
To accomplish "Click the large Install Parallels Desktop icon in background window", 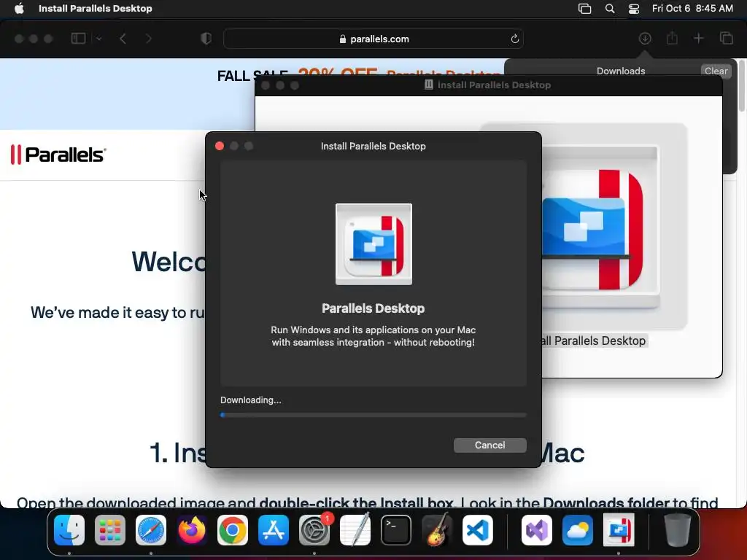I will (x=600, y=228).
